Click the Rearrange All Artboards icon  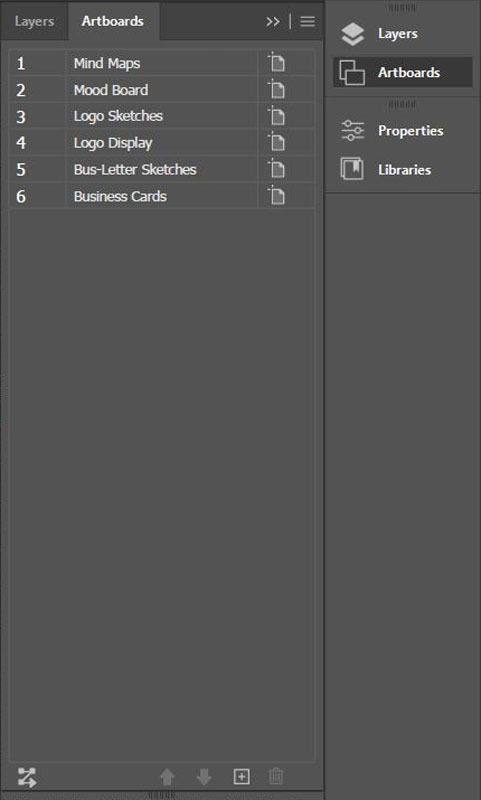coord(27,777)
